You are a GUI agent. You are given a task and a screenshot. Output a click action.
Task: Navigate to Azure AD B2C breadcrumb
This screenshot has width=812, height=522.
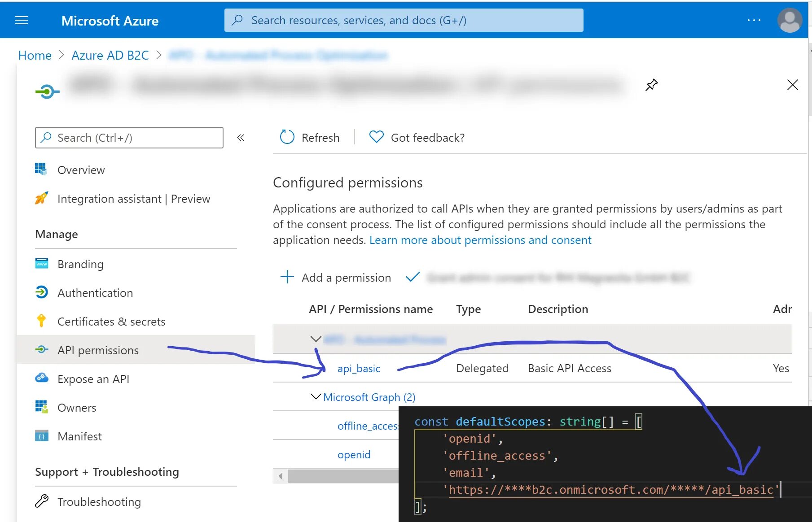(110, 55)
